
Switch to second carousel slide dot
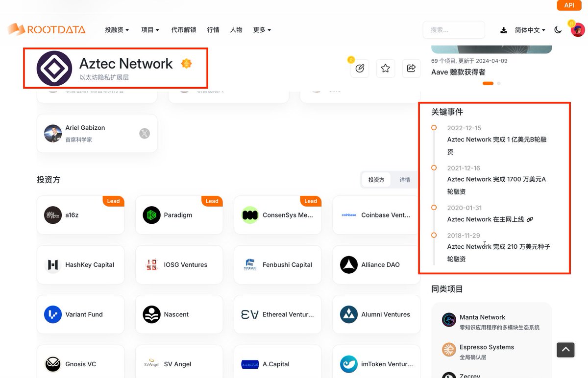coord(499,84)
